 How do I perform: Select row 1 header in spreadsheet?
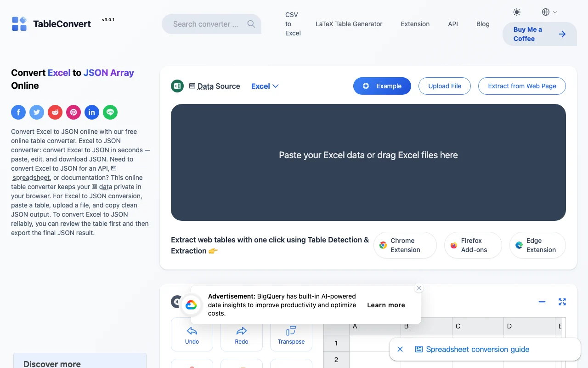tap(336, 343)
